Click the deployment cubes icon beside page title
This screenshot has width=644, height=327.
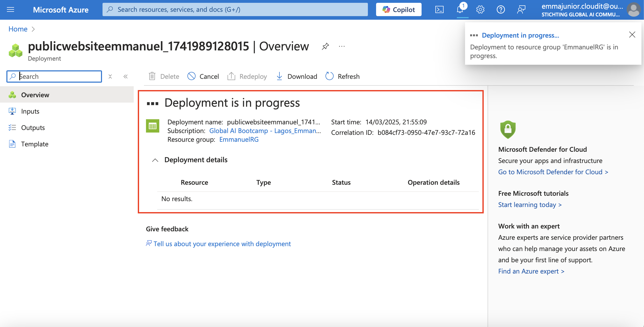click(16, 51)
